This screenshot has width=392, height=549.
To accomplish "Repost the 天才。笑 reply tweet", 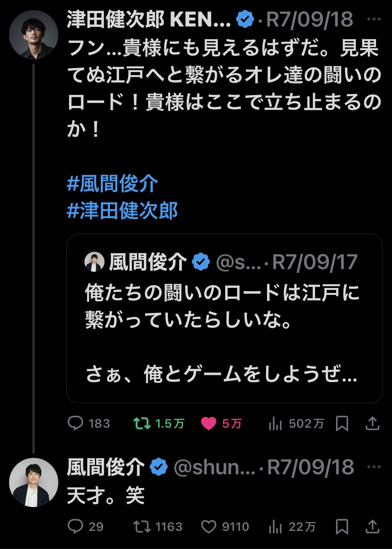I will (142, 527).
